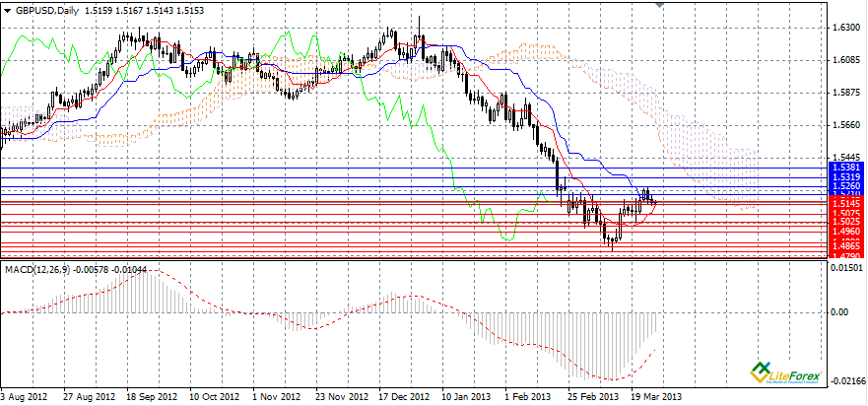This screenshot has height=406, width=868.
Task: Select the blue 1.5381 price level label
Action: [846, 168]
